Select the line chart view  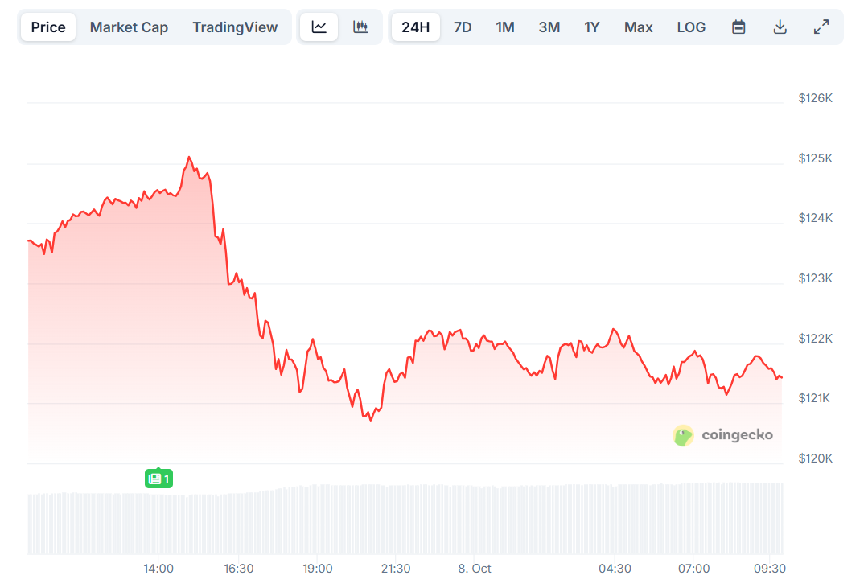tap(319, 27)
